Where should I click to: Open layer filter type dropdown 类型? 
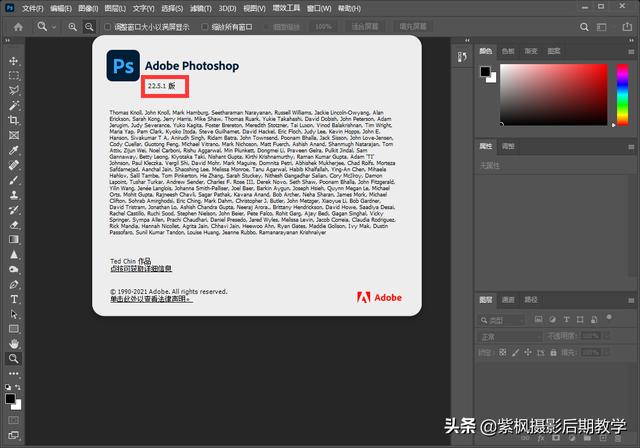tap(501, 320)
